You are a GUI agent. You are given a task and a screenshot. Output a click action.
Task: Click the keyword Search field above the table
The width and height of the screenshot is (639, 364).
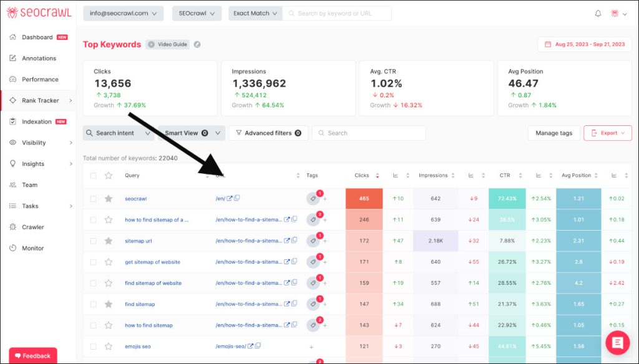pos(369,133)
